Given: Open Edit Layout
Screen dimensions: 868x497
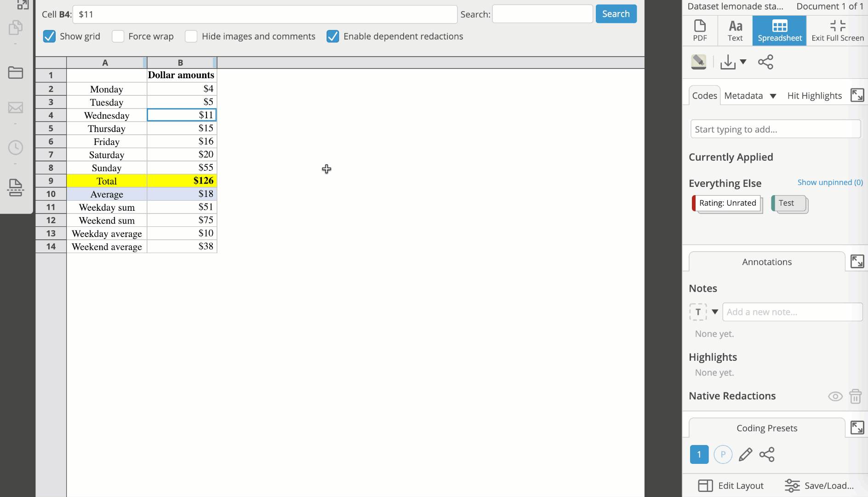Looking at the screenshot, I should coord(731,485).
